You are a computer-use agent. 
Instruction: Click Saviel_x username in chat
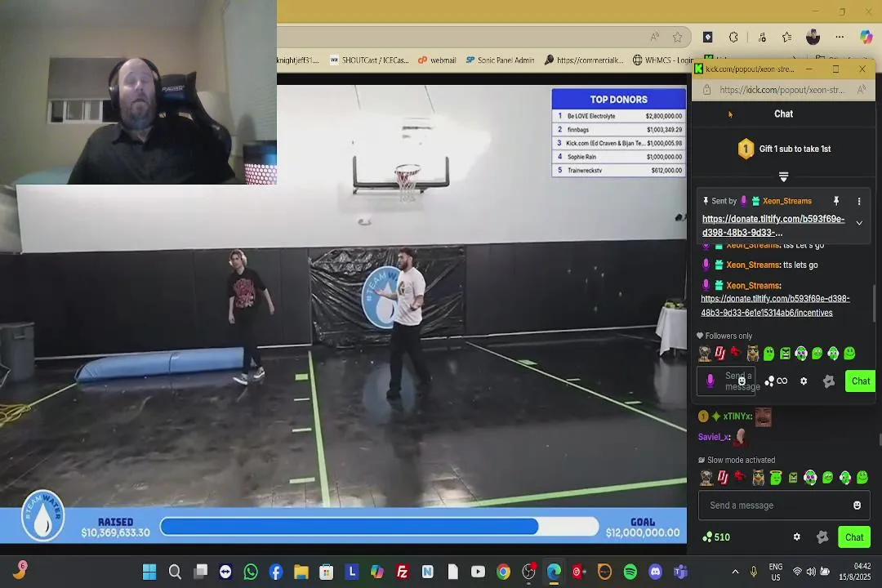point(714,437)
